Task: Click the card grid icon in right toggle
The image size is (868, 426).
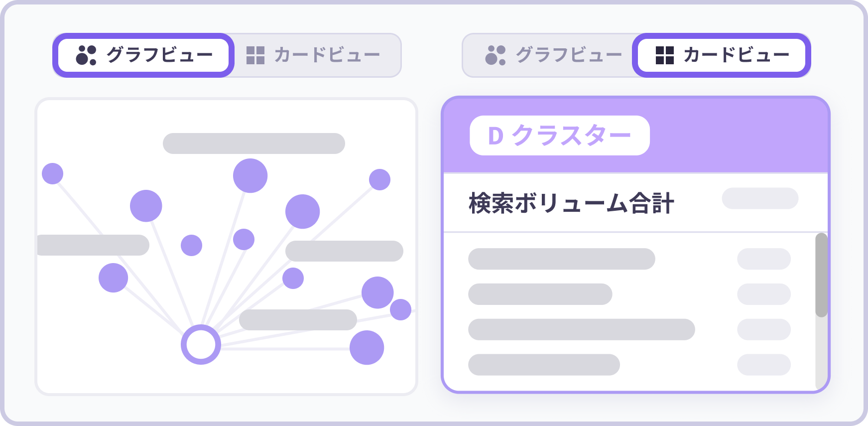Action: [x=665, y=55]
